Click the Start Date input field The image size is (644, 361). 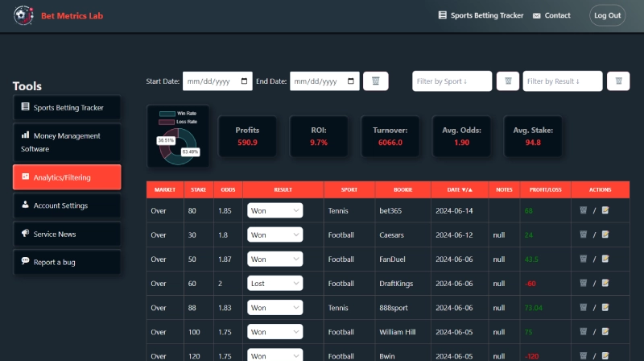pos(217,81)
